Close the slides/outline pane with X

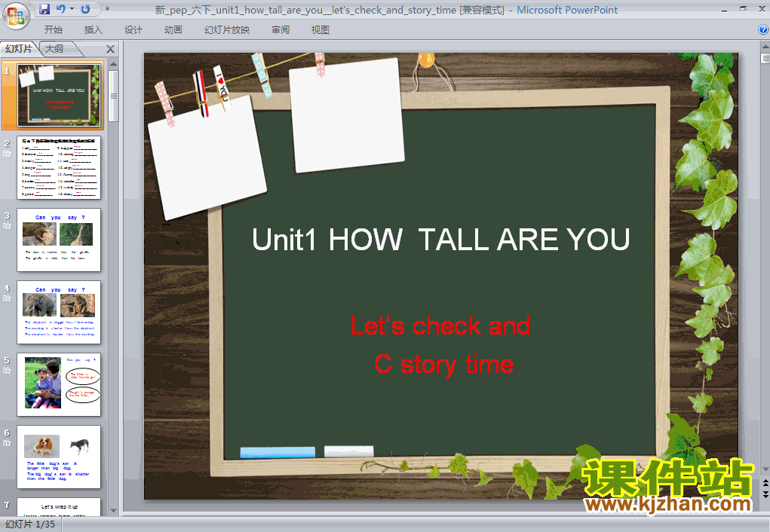111,49
